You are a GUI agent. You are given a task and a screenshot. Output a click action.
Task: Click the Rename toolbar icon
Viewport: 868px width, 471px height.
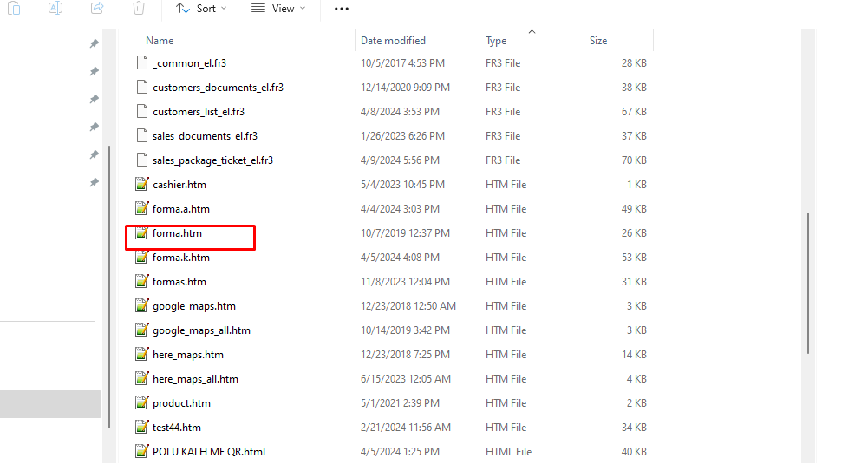coord(55,8)
